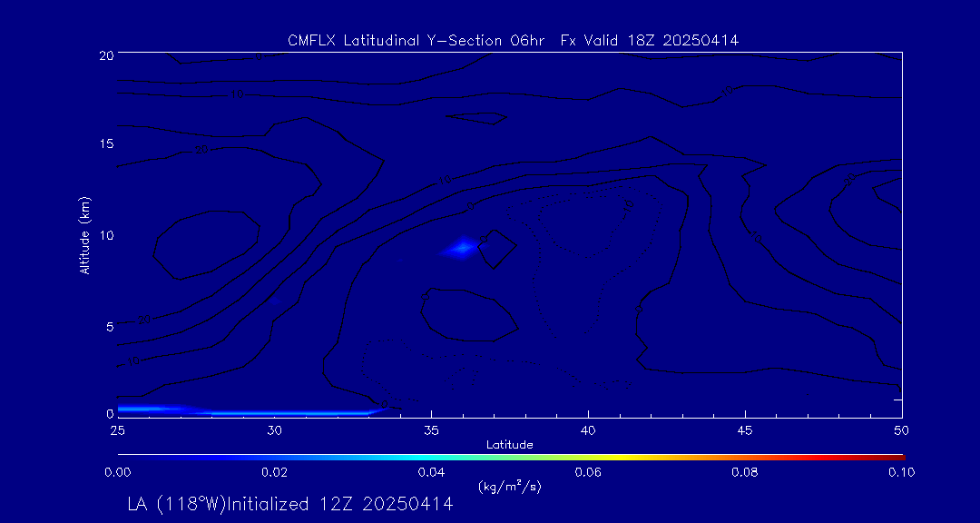This screenshot has height=523, width=980.
Task: Click the colorbar label 0.04
Action: tap(431, 472)
